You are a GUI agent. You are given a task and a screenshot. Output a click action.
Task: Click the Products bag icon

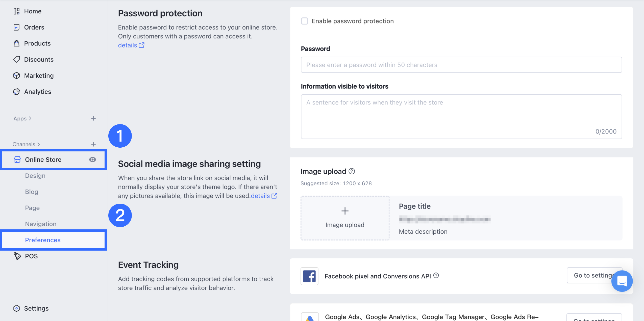pos(16,43)
